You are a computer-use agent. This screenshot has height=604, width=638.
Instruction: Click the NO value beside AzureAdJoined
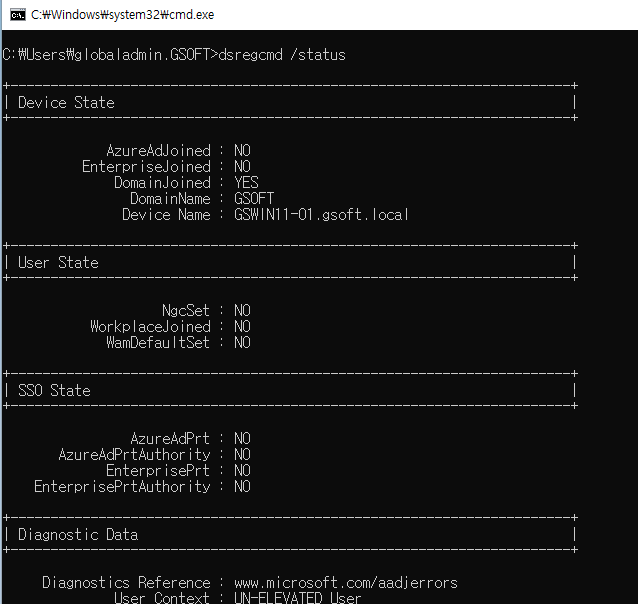(243, 151)
